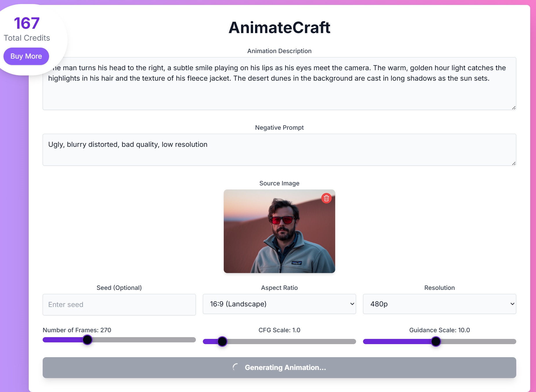Click the Resolution label
The width and height of the screenshot is (536, 392).
(x=439, y=288)
